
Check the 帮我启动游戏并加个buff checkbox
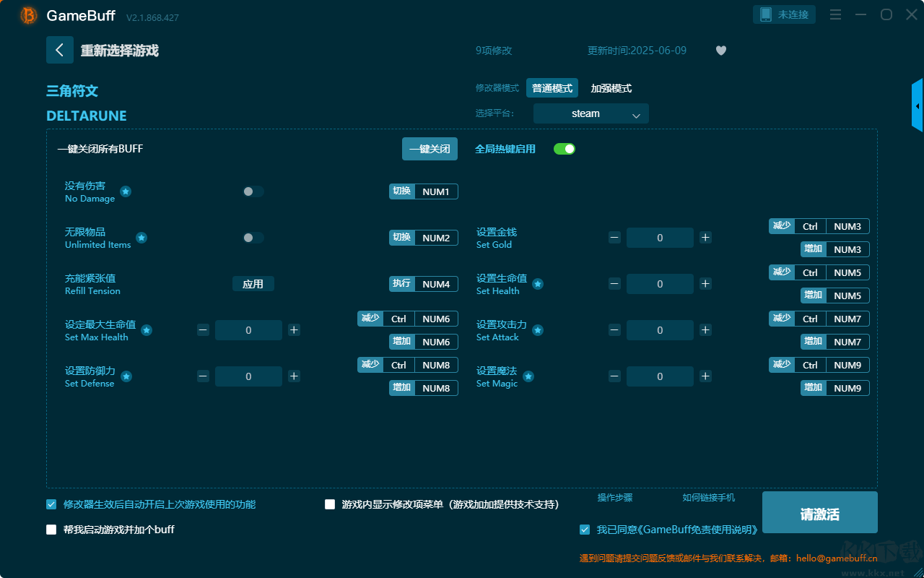(51, 530)
